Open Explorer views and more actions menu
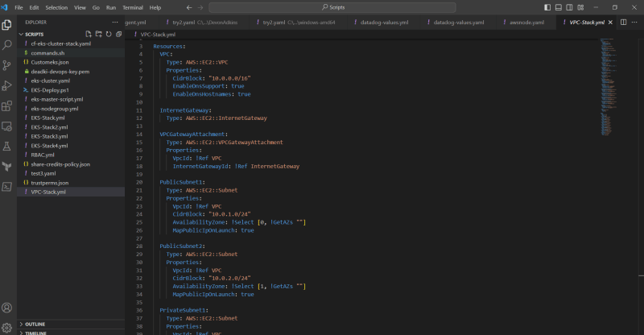Image resolution: width=644 pixels, height=335 pixels. [115, 23]
